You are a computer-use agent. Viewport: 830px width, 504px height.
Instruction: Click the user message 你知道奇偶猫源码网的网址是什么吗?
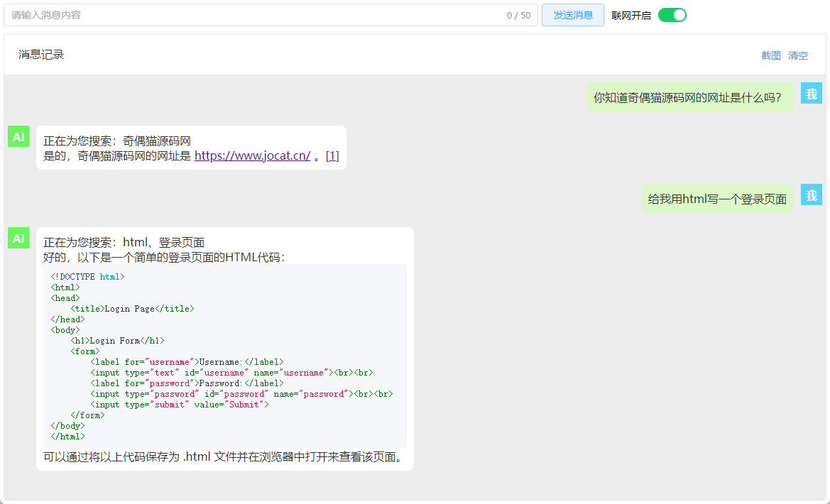(689, 97)
